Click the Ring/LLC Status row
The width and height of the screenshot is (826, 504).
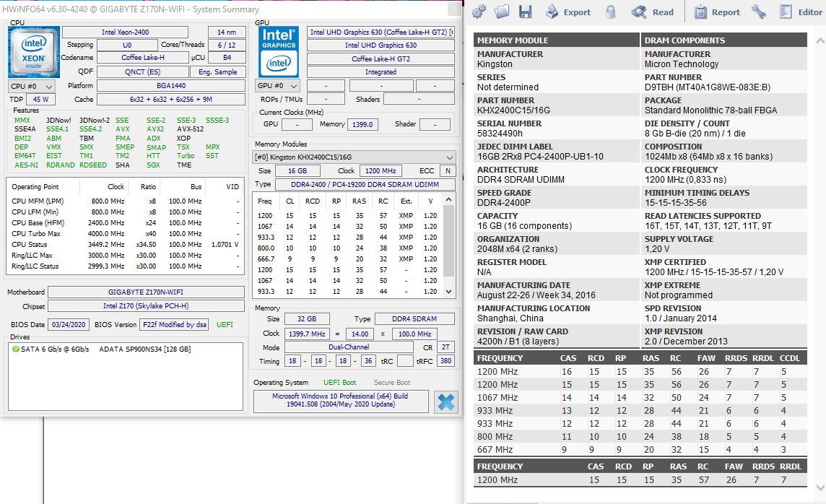pyautogui.click(x=126, y=266)
